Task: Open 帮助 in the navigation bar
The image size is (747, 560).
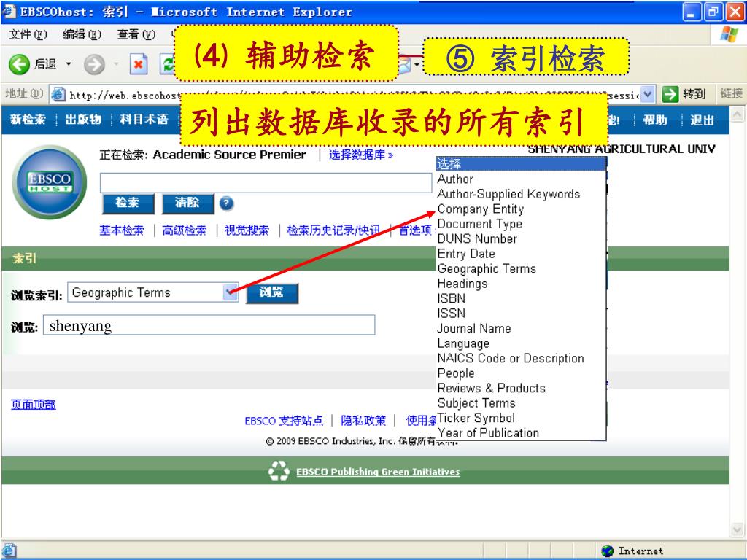Action: pos(655,120)
